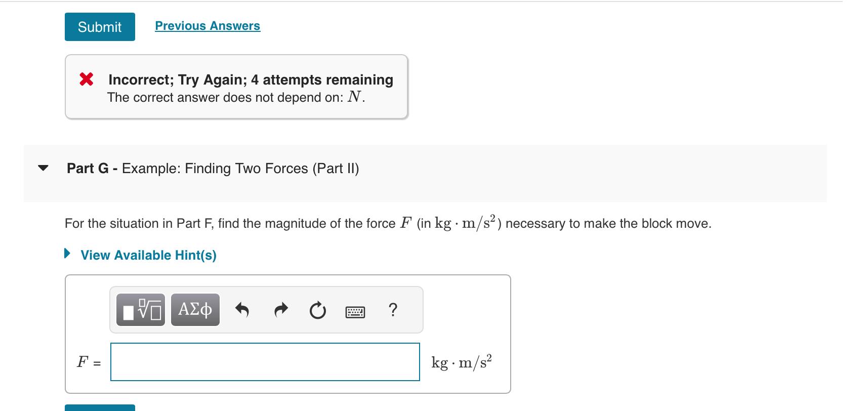The width and height of the screenshot is (868, 411).
Task: Click the partial Submit button at bottom
Action: (99, 409)
